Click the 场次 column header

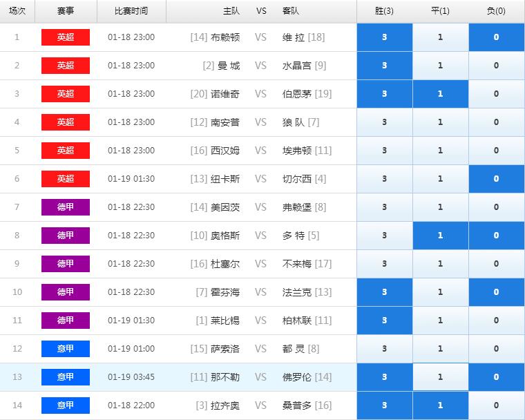17,11
